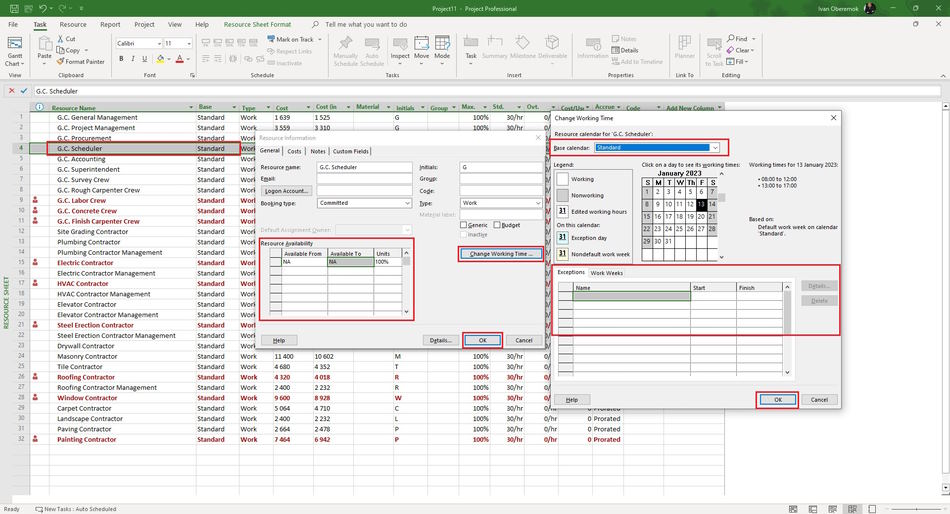Click the Add to Timeline icon
Viewport: 950px width, 514px height.
tap(616, 61)
